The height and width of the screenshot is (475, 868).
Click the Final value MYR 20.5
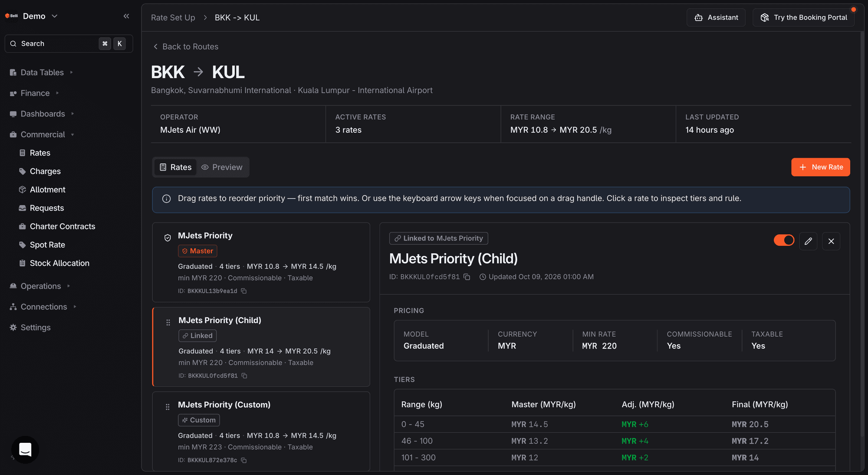pyautogui.click(x=750, y=424)
